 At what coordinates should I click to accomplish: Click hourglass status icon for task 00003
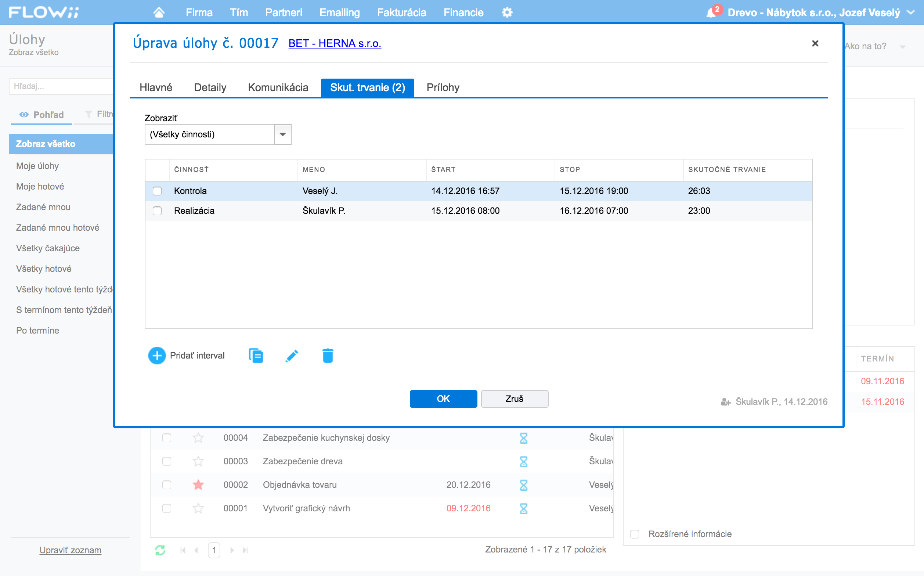click(524, 461)
